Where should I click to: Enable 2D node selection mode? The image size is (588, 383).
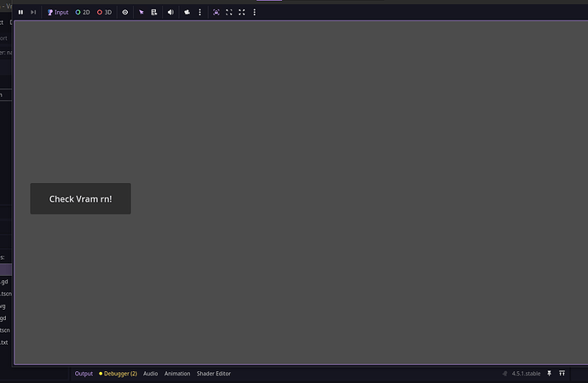(x=83, y=13)
